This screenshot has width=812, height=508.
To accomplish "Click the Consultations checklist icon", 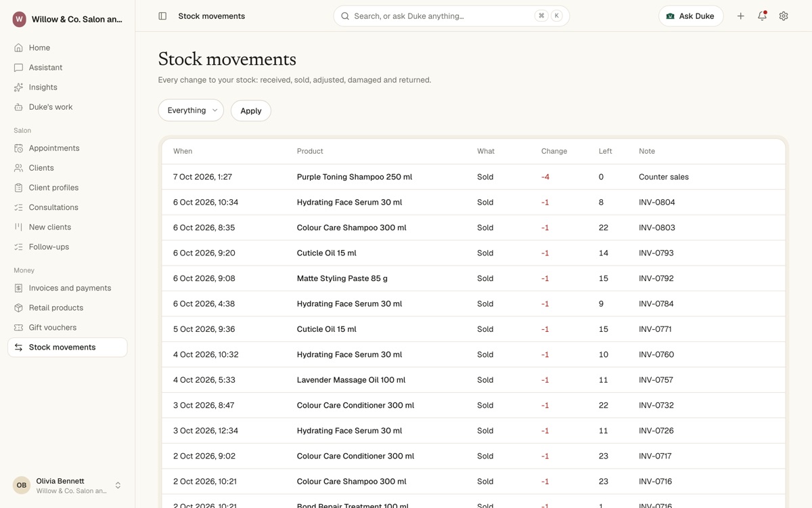I will tap(18, 207).
